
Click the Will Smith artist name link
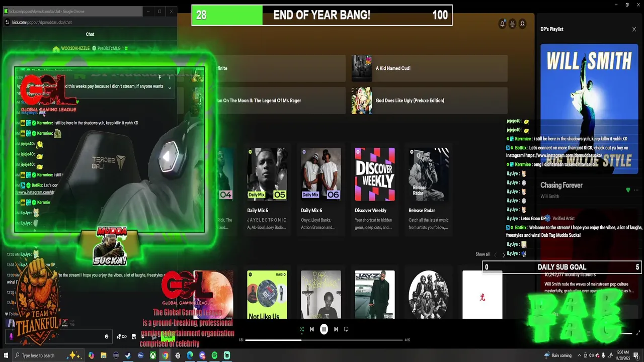550,197
